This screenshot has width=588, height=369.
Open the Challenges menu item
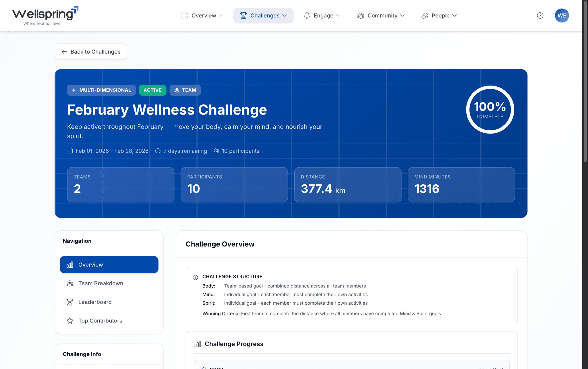click(263, 15)
